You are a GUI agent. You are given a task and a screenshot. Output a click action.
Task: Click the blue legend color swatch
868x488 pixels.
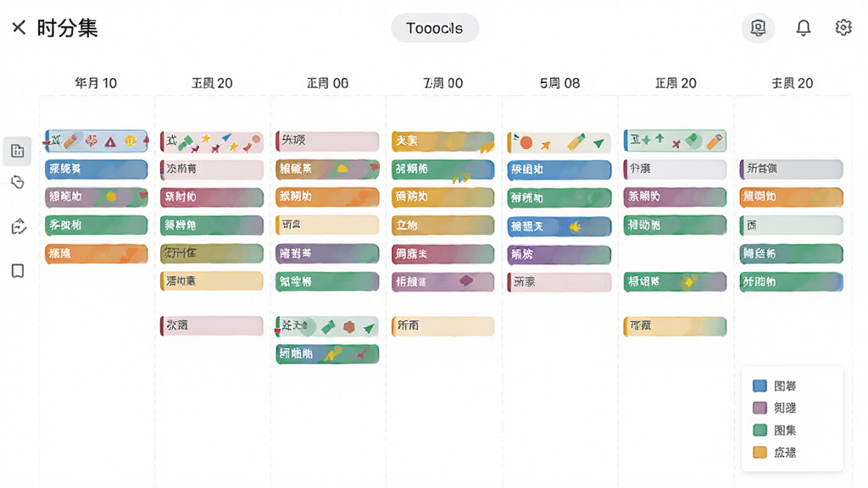(x=759, y=385)
